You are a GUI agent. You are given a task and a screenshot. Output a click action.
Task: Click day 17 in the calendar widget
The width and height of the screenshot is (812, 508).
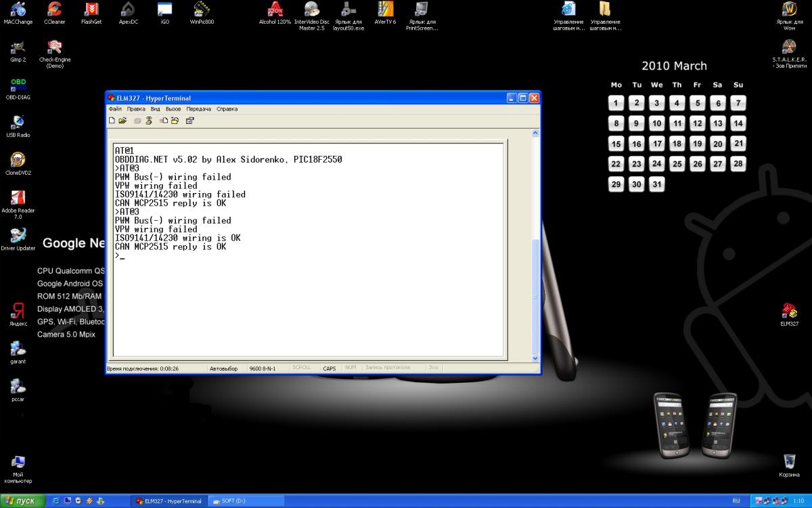click(656, 144)
